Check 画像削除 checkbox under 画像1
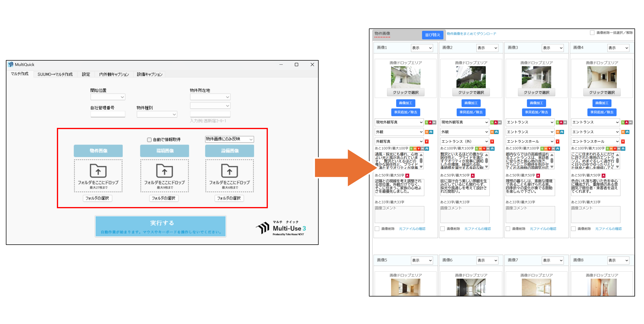 click(377, 229)
